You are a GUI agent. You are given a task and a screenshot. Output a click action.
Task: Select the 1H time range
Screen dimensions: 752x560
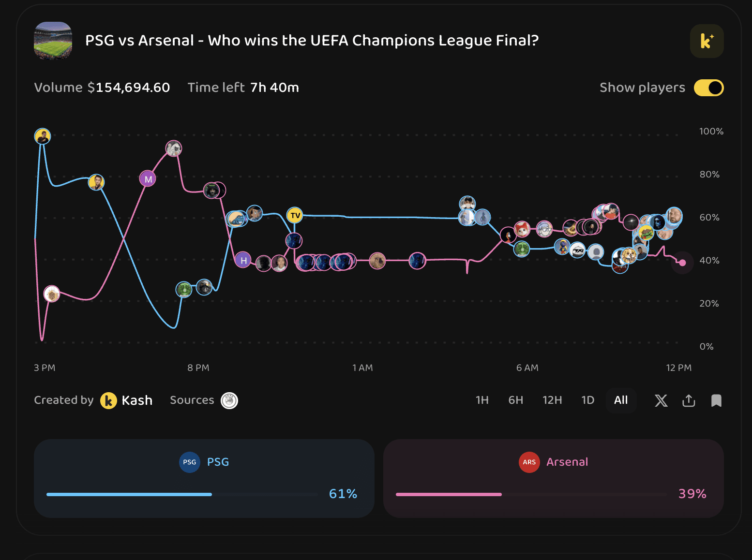click(x=482, y=400)
